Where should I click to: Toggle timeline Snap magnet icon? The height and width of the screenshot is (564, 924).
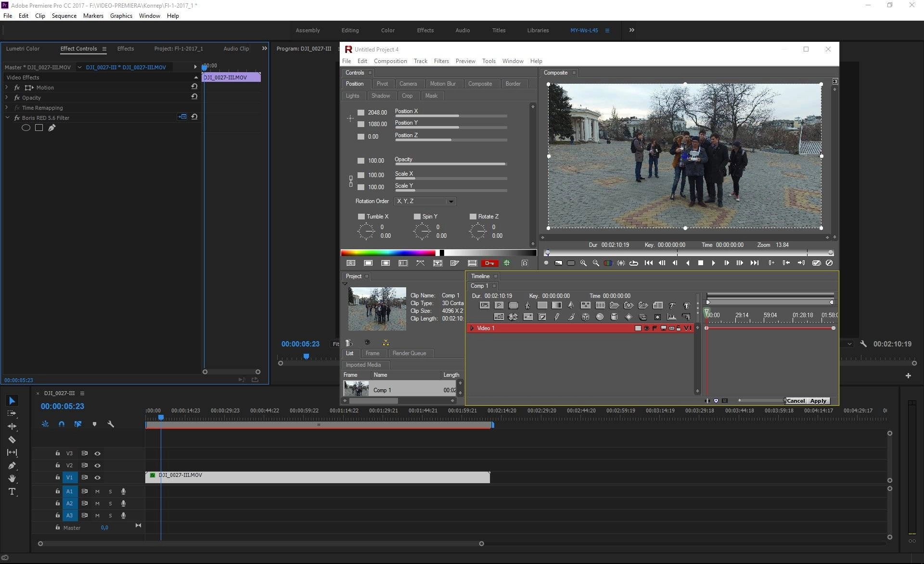[62, 424]
